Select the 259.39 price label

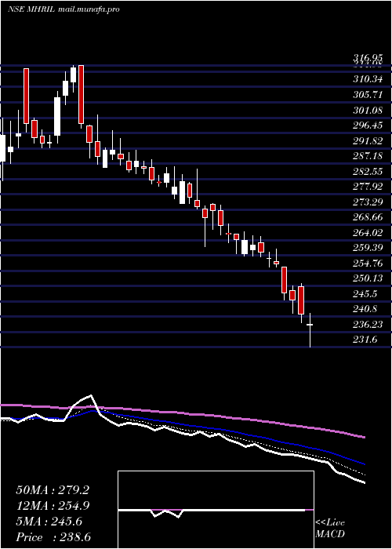[x=368, y=248]
